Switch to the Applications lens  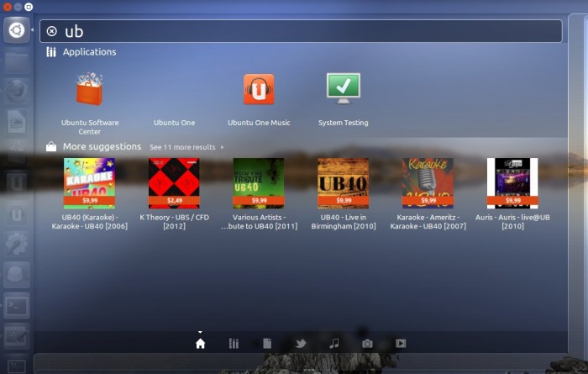point(234,343)
